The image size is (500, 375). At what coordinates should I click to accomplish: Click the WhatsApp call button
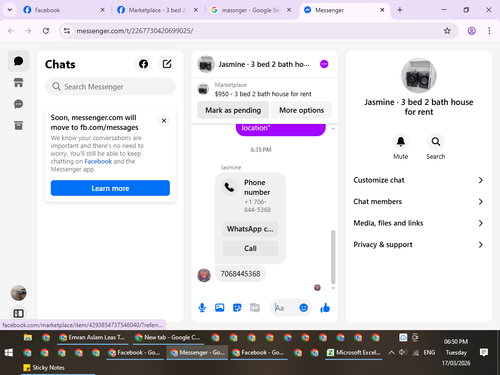tap(250, 229)
